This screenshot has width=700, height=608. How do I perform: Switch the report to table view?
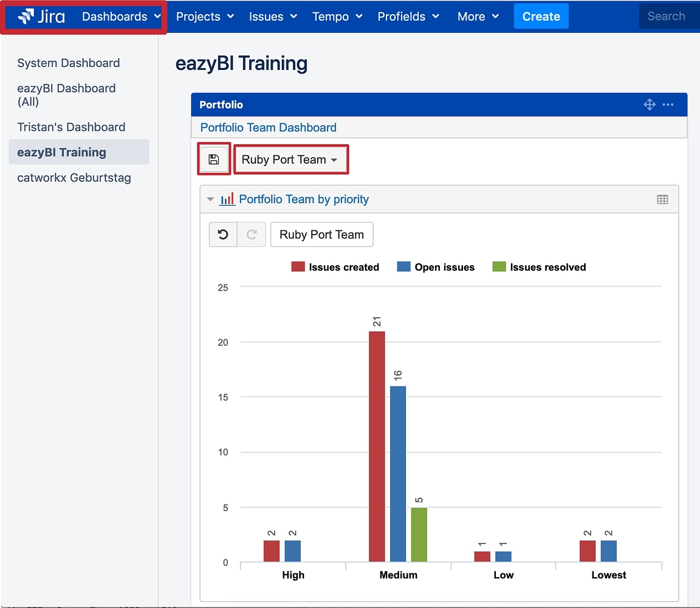click(x=662, y=199)
